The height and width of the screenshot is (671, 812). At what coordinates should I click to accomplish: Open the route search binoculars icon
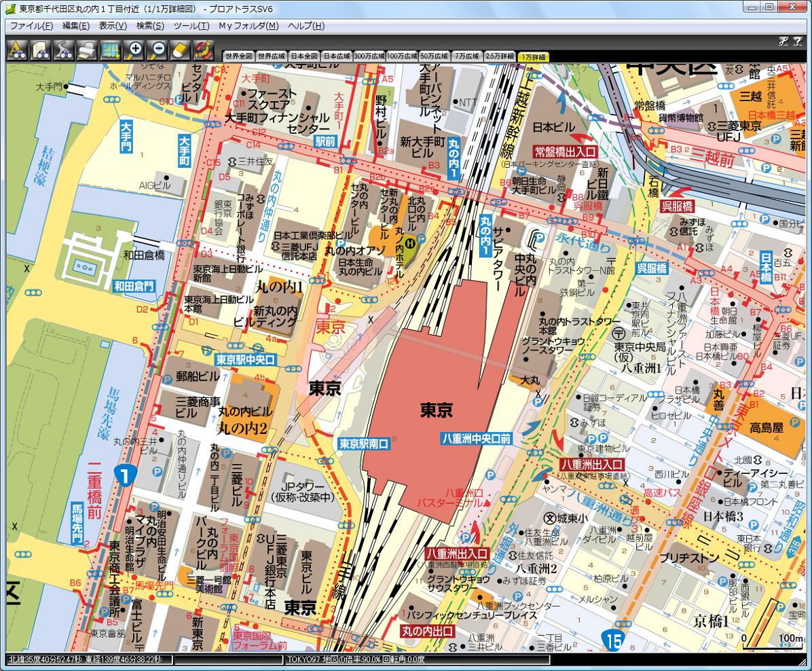tap(64, 50)
